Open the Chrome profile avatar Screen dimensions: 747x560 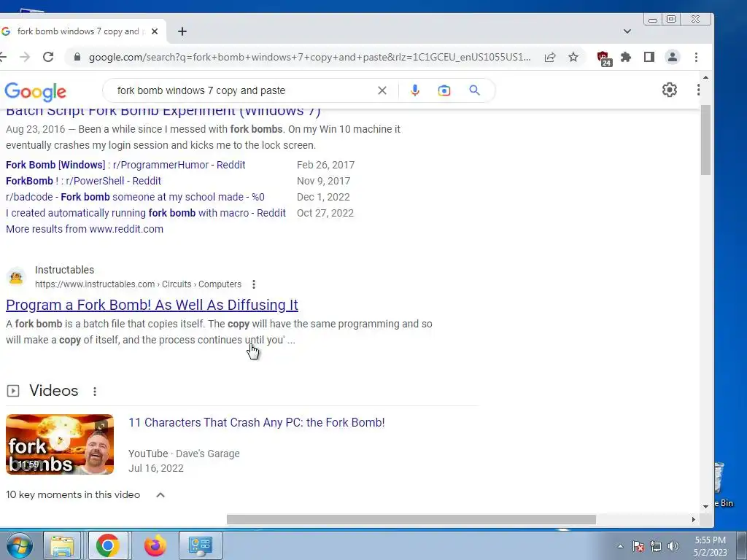click(672, 57)
